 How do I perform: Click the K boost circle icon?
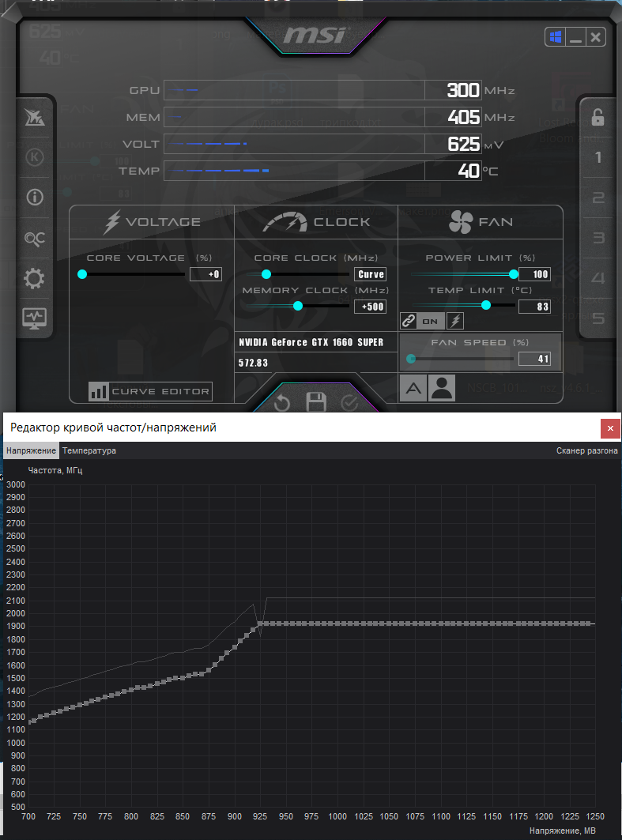[x=35, y=157]
